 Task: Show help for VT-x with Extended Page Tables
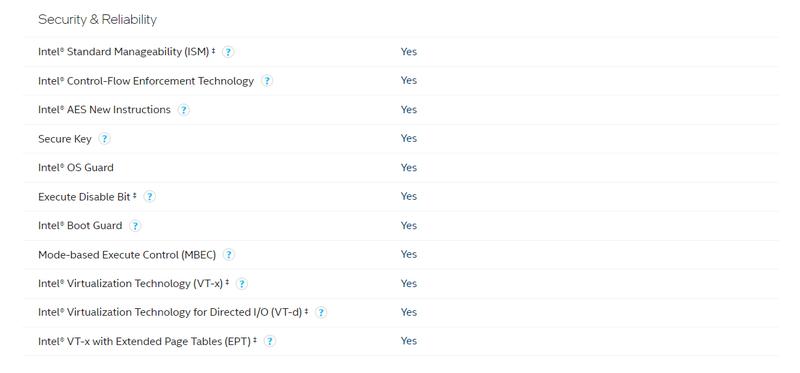270,341
